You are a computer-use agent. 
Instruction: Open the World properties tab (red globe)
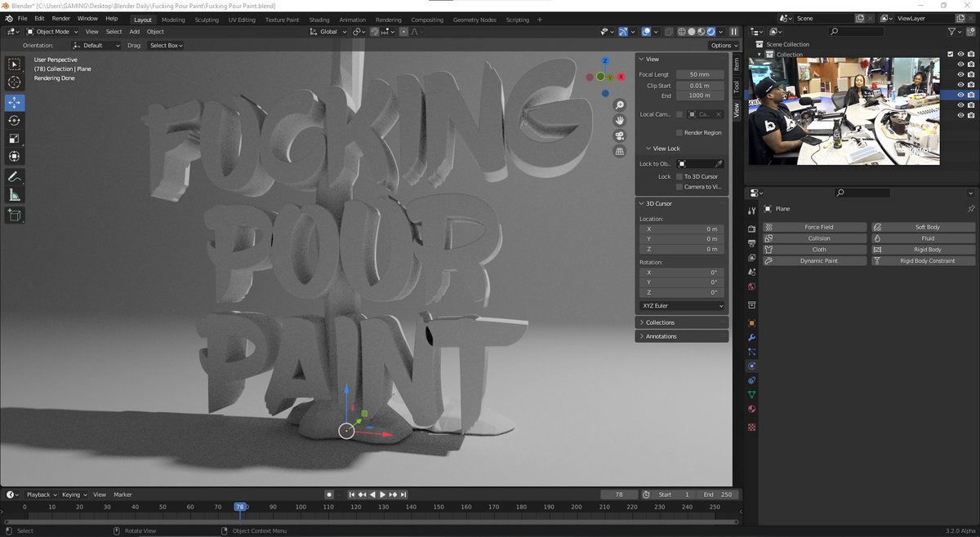(x=752, y=286)
